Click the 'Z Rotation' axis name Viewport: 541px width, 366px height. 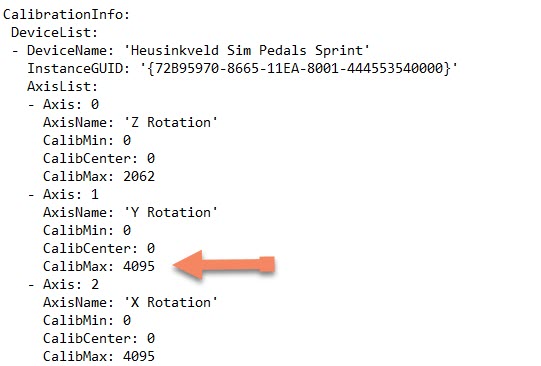click(170, 122)
